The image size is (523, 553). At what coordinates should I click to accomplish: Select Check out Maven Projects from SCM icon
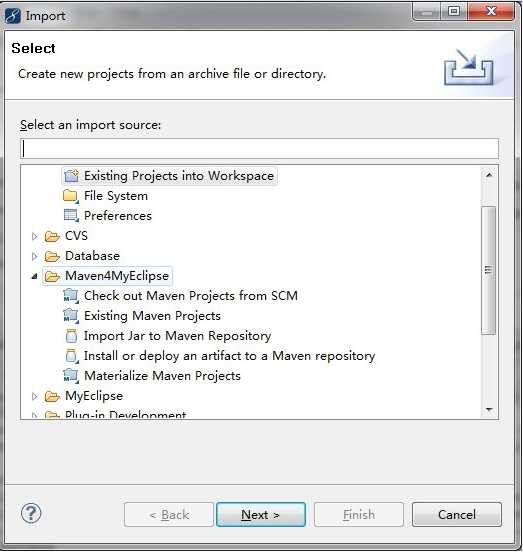click(x=71, y=296)
